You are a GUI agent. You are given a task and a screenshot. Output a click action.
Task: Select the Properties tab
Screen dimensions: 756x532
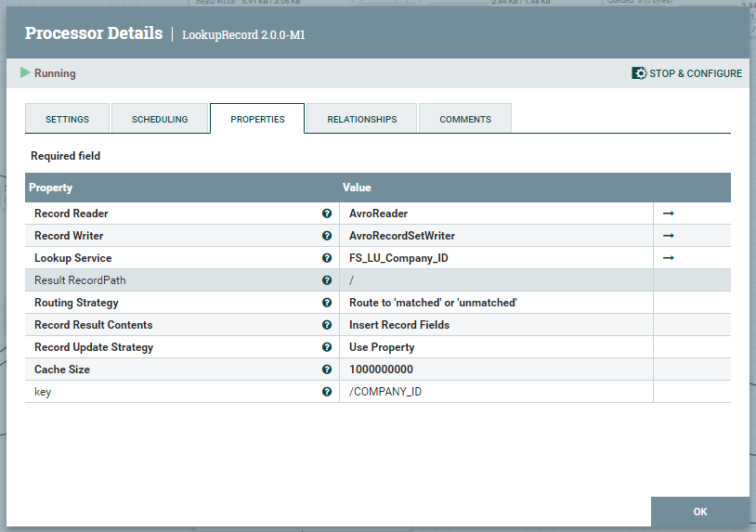(x=257, y=119)
